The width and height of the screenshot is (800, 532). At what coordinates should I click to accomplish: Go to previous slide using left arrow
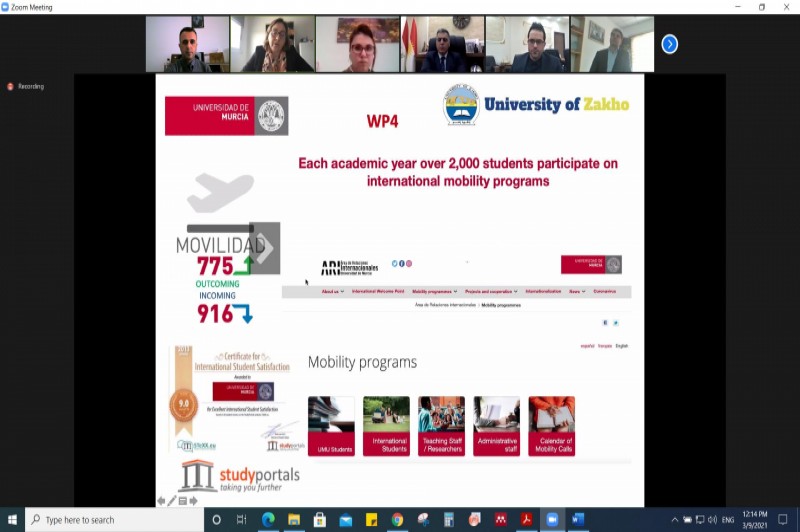(x=161, y=501)
